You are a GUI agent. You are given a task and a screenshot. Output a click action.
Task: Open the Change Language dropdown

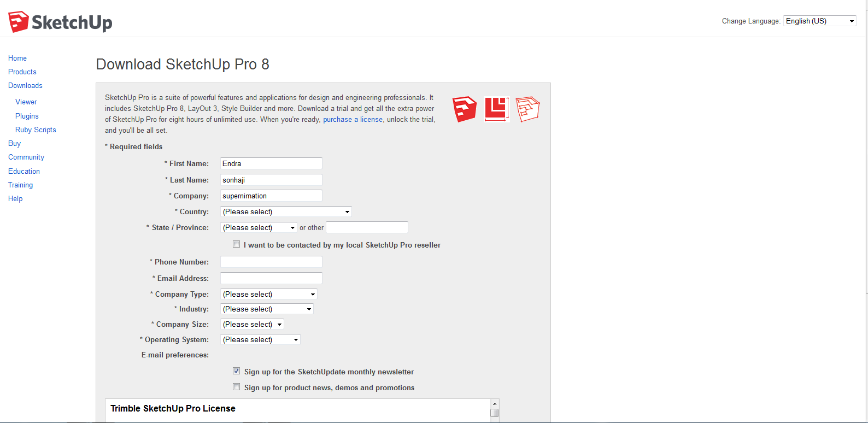[x=820, y=21]
